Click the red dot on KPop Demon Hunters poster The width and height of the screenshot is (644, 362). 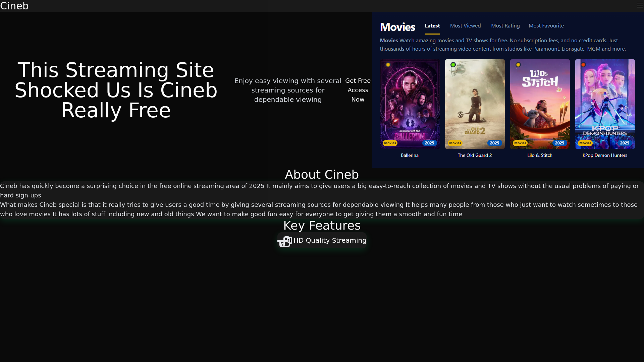(x=583, y=65)
